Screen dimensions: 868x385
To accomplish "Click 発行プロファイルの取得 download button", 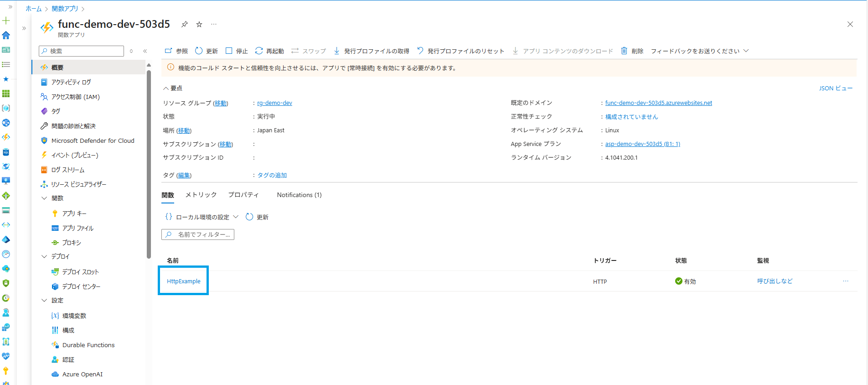I will [371, 51].
